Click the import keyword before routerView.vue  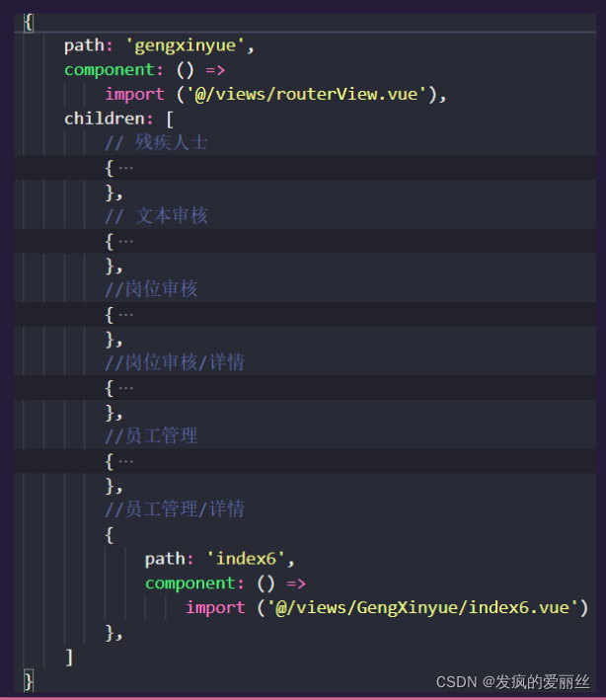click(135, 94)
